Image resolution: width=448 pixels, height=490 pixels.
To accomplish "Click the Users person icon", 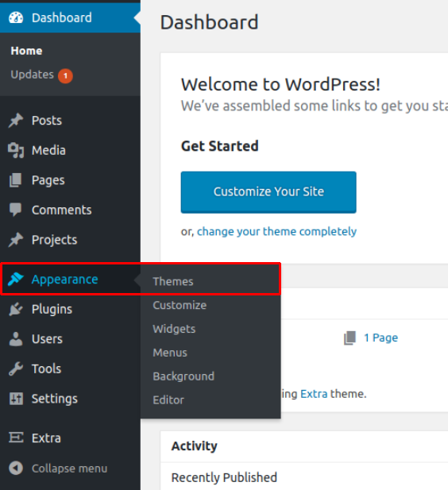I will click(16, 339).
